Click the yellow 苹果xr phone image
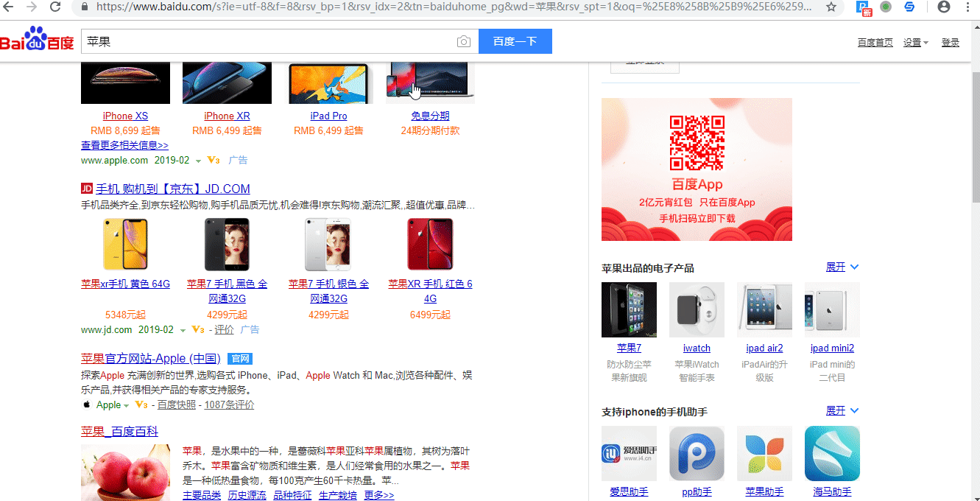 coord(125,245)
